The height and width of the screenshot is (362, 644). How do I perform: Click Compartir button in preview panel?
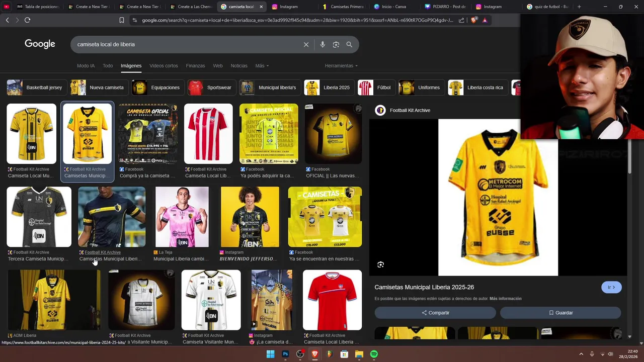(435, 313)
